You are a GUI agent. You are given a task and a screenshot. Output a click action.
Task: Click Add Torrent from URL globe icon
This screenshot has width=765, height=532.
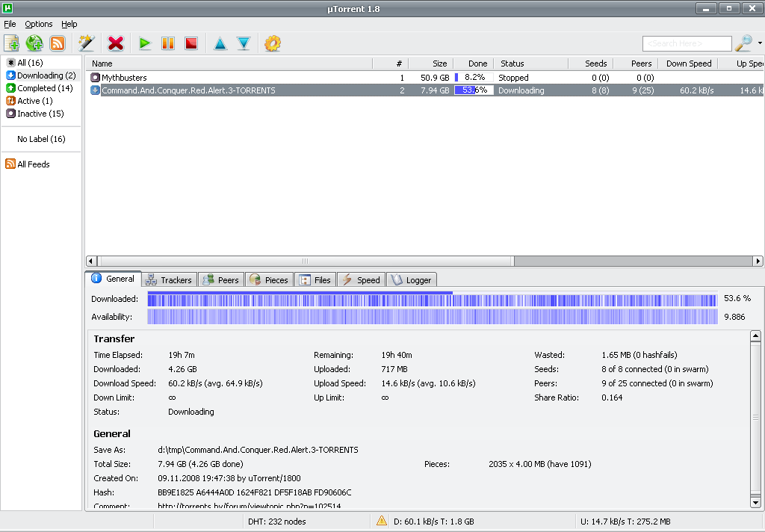[x=34, y=43]
